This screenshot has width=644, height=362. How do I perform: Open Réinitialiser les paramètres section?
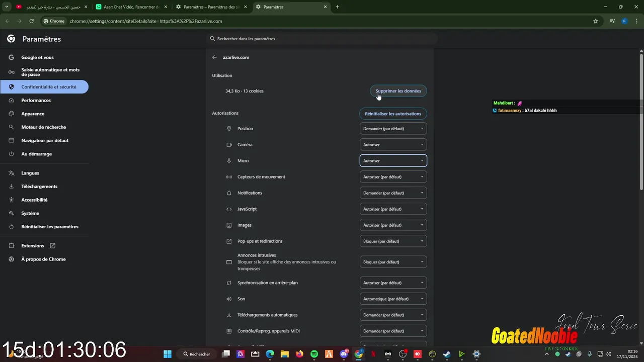click(x=44, y=227)
